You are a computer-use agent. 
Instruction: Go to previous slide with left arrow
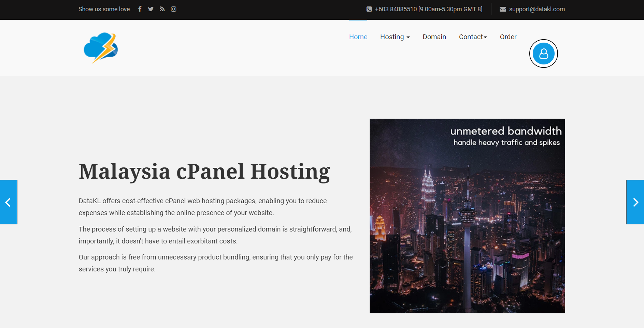[x=8, y=202]
